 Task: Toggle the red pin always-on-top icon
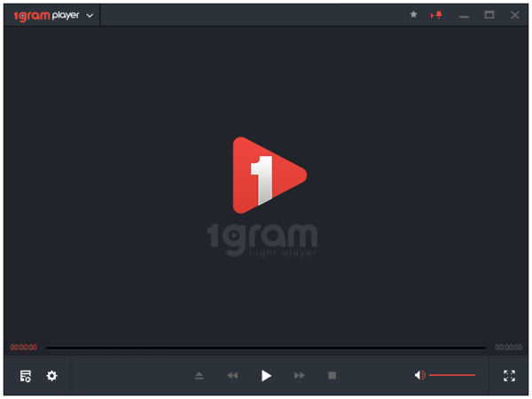436,15
